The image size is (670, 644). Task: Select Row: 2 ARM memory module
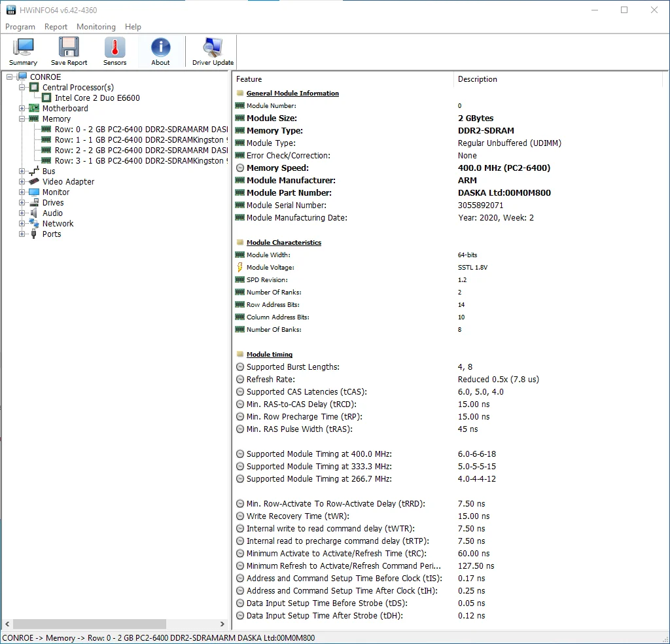pos(141,151)
